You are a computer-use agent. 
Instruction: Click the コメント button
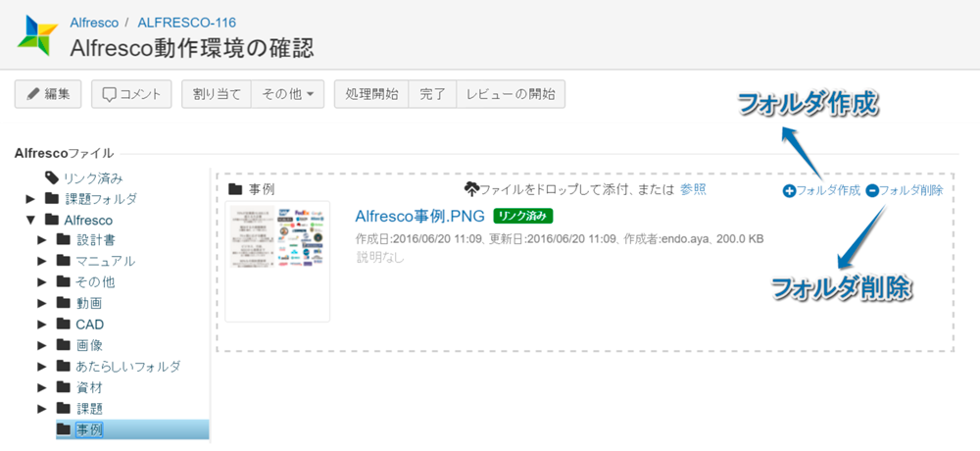click(131, 94)
